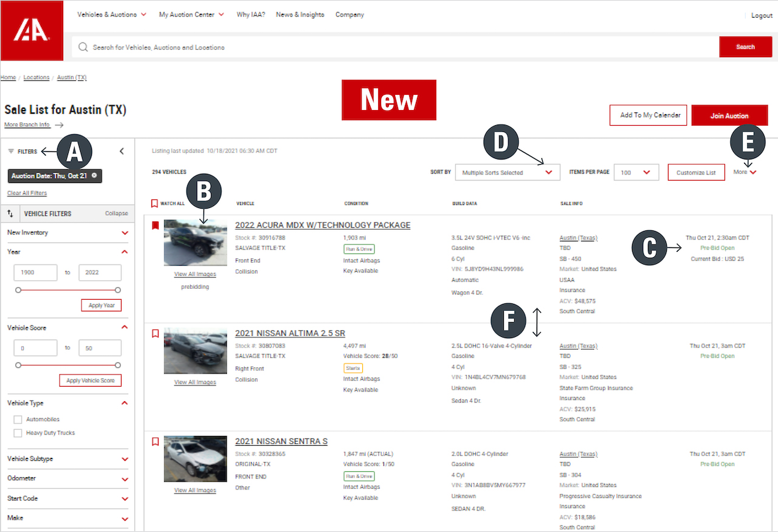Open the My Auction Center menu

pyautogui.click(x=191, y=15)
